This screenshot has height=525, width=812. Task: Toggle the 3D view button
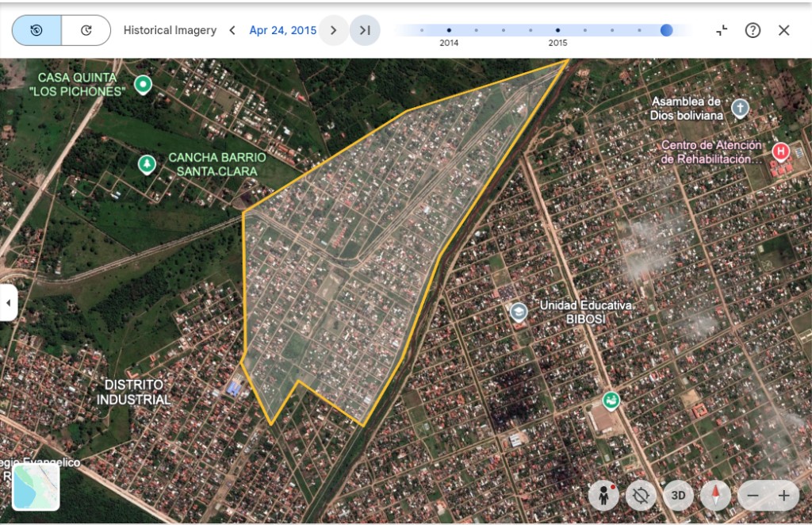click(x=678, y=496)
